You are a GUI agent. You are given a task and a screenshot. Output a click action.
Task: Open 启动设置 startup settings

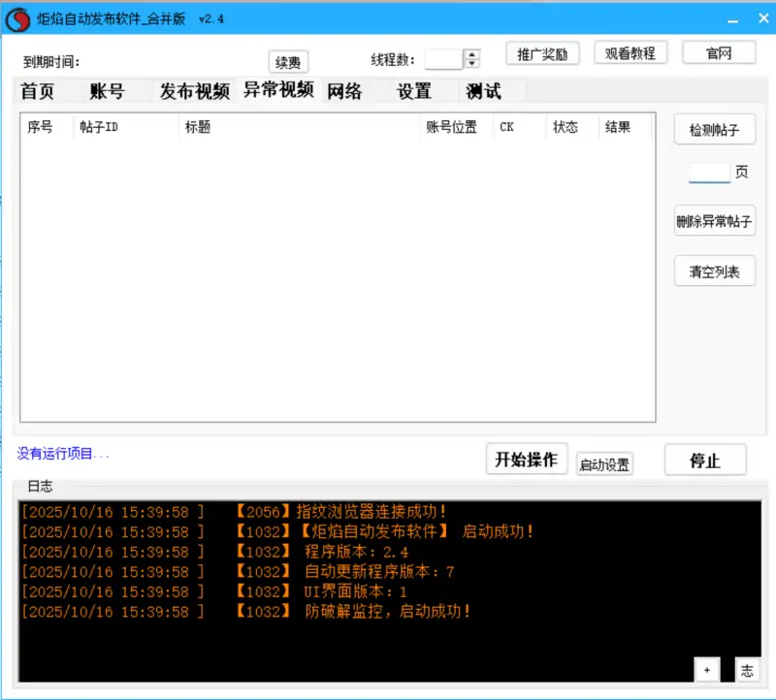pyautogui.click(x=604, y=464)
